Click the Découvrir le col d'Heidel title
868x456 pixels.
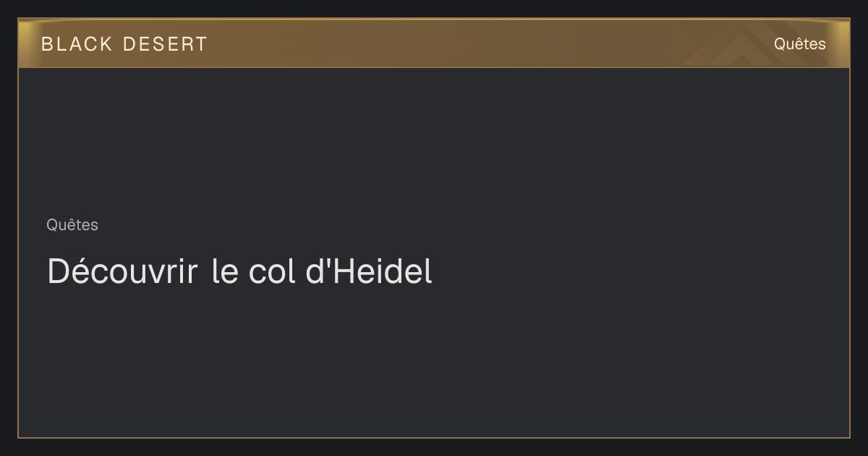point(239,271)
